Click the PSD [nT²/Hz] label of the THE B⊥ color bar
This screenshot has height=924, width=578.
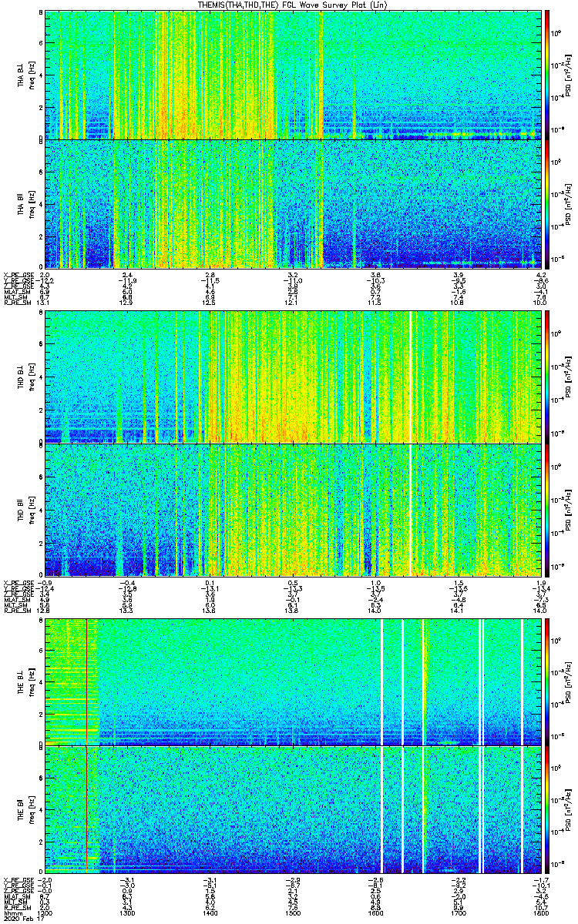[x=570, y=681]
